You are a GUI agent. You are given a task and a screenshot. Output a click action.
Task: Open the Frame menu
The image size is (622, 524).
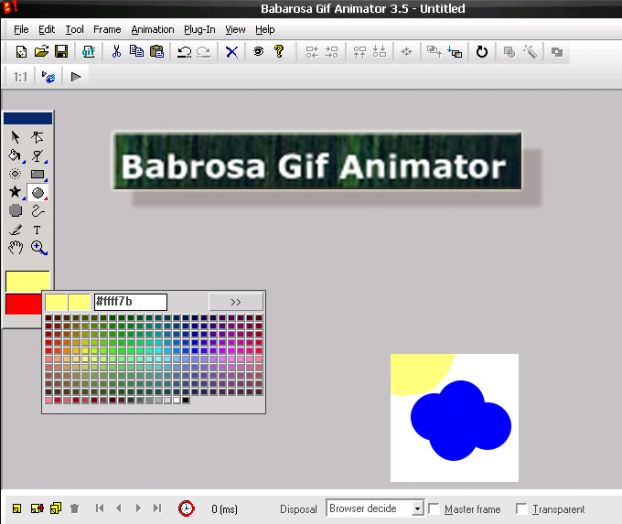tap(107, 30)
